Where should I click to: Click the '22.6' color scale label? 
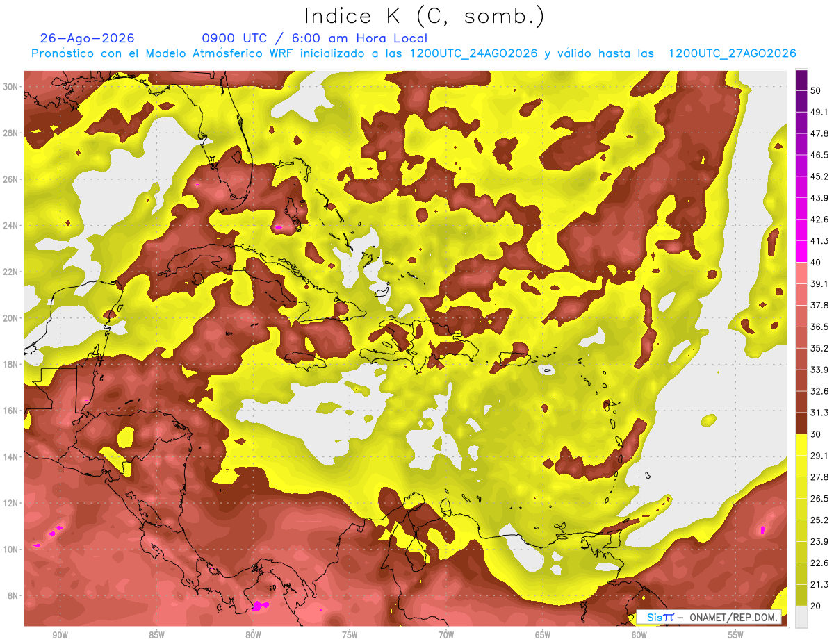pyautogui.click(x=819, y=563)
